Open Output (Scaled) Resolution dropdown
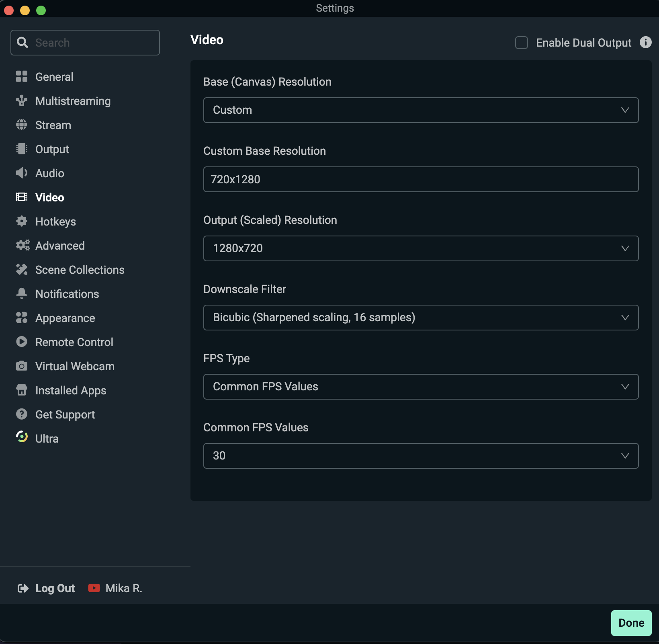The image size is (659, 644). (x=421, y=248)
